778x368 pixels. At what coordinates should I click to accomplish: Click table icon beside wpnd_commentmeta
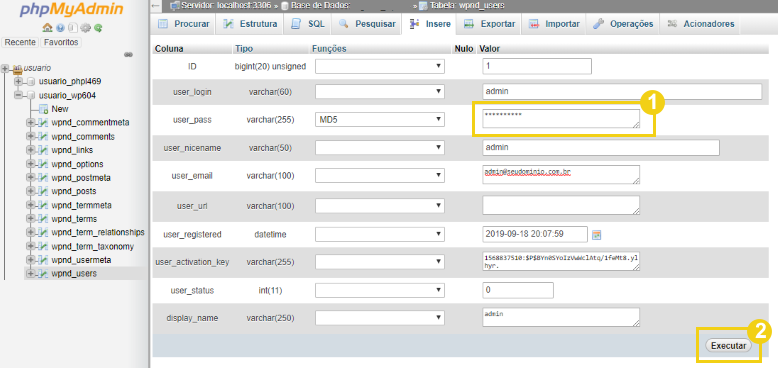(43, 123)
